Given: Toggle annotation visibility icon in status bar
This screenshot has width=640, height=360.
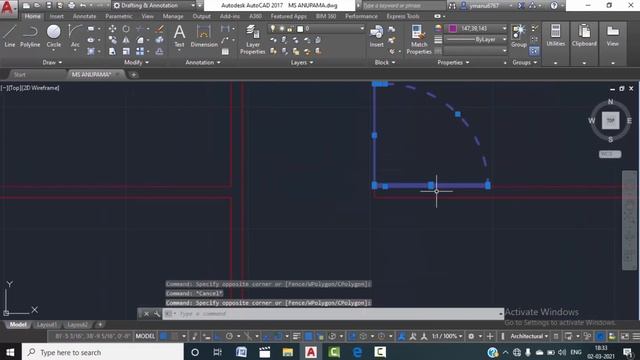Looking at the screenshot, I should pos(402,336).
